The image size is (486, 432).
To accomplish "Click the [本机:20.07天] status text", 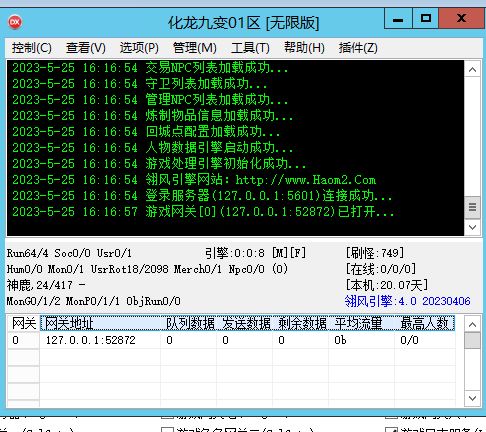I will click(x=387, y=285).
